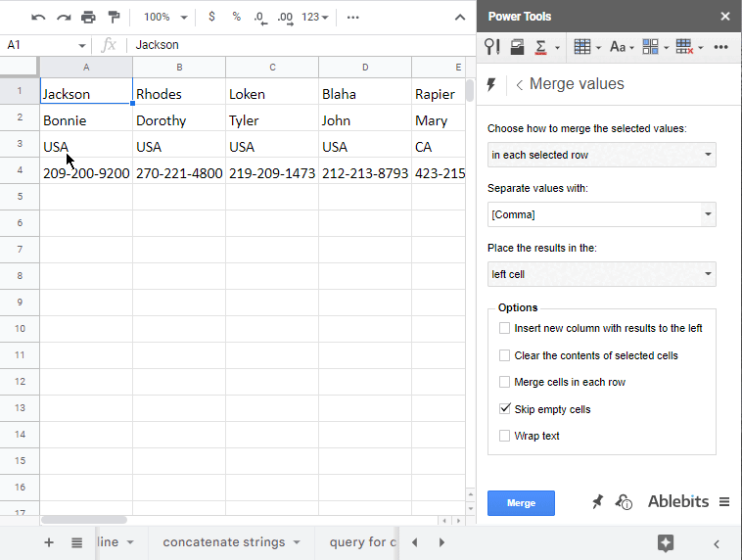Viewport: 742px width, 560px height.
Task: Open the Power Tools clear table icon
Action: tap(684, 47)
